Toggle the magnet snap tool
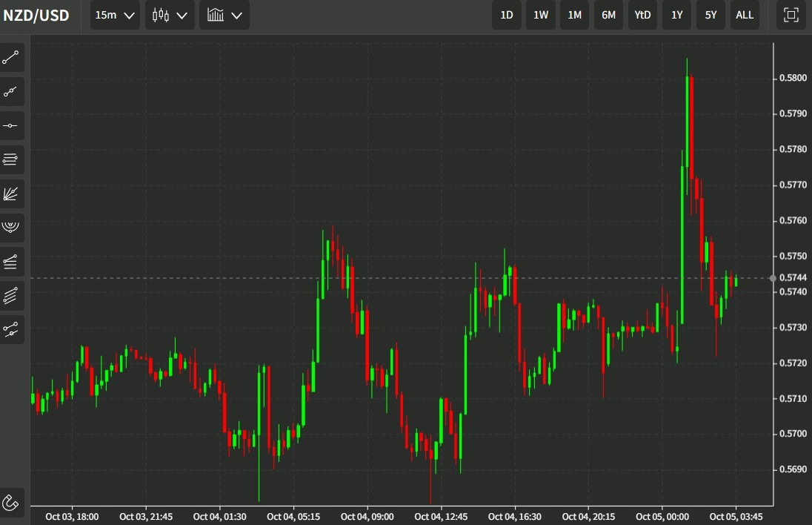 11,502
